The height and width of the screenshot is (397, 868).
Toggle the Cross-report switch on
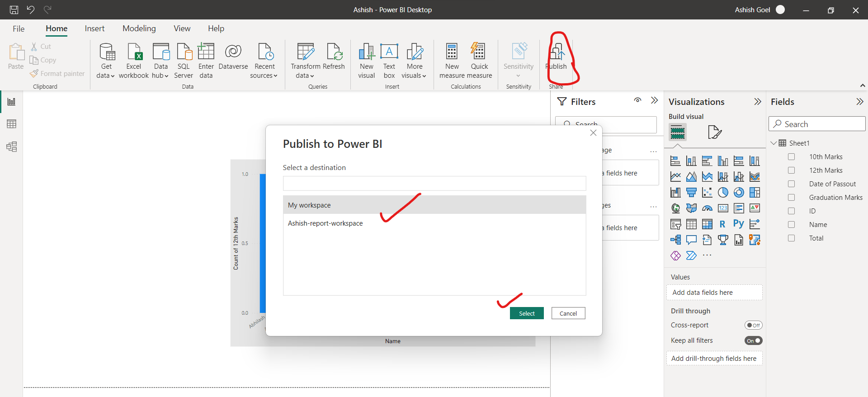(x=753, y=325)
